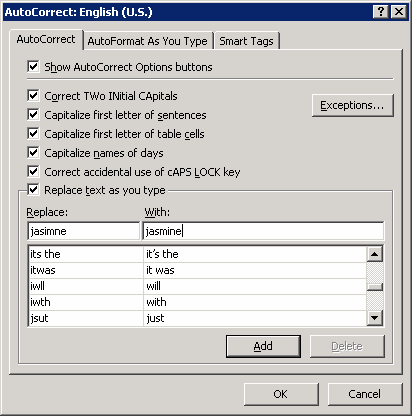Cancel the AutoCorrect dialog
The width and height of the screenshot is (412, 416).
pos(365,394)
